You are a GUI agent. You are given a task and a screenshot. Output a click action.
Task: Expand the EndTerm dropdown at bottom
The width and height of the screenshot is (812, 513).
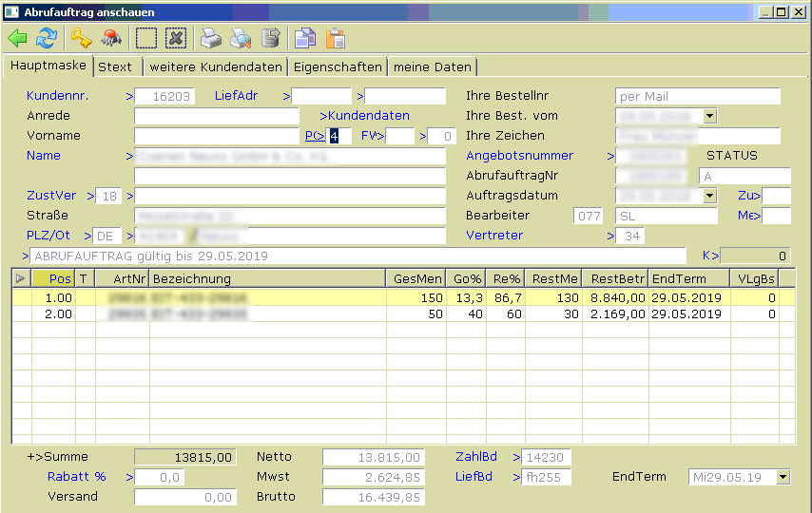(x=783, y=477)
